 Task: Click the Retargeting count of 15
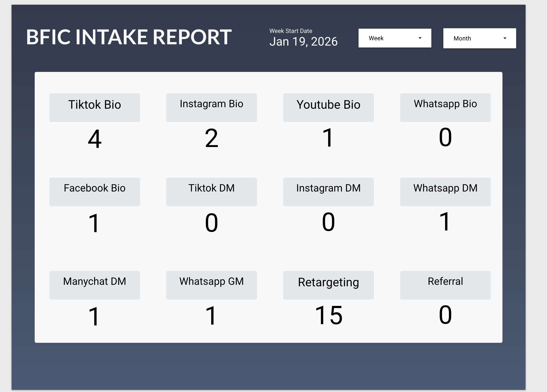click(328, 315)
